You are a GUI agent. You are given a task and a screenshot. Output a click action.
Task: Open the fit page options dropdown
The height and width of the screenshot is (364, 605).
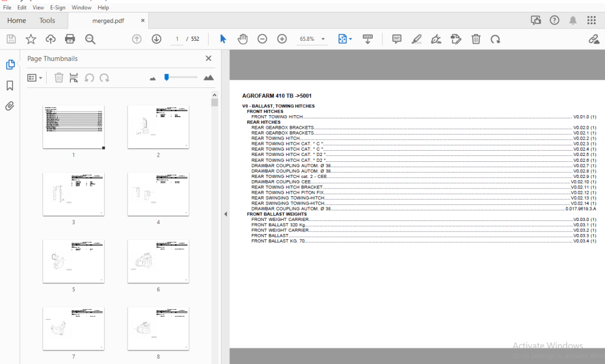[345, 39]
